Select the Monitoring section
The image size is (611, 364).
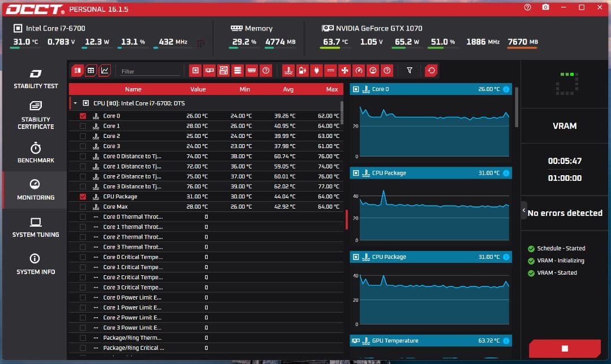tap(36, 190)
